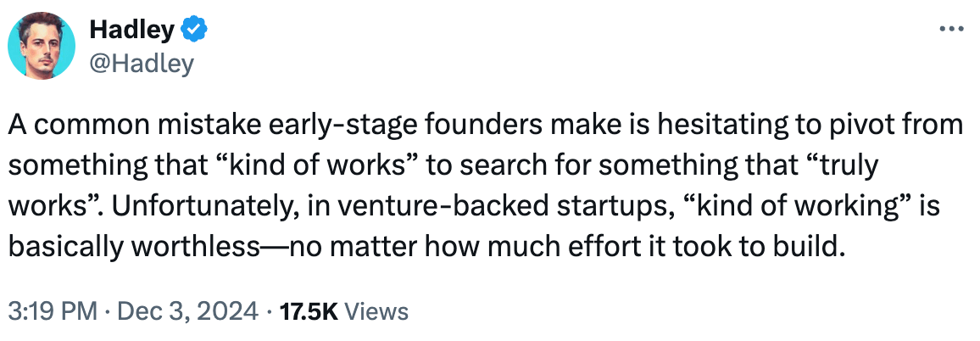Click the Views label
This screenshot has height=341, width=980.
click(376, 310)
